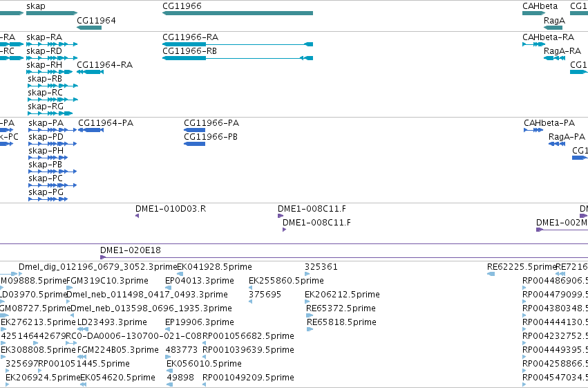Open transcript CAHbeta-RA
588x388 pixels.
548,37
